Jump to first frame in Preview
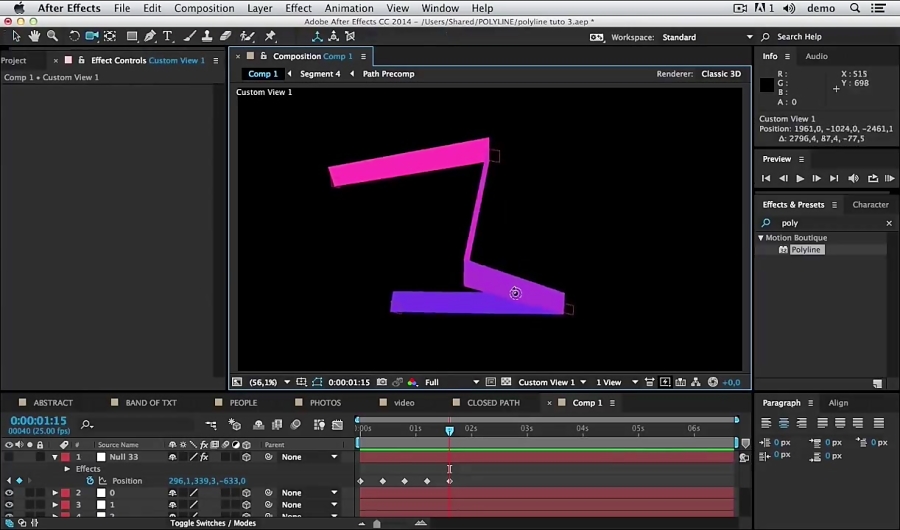 [x=766, y=178]
